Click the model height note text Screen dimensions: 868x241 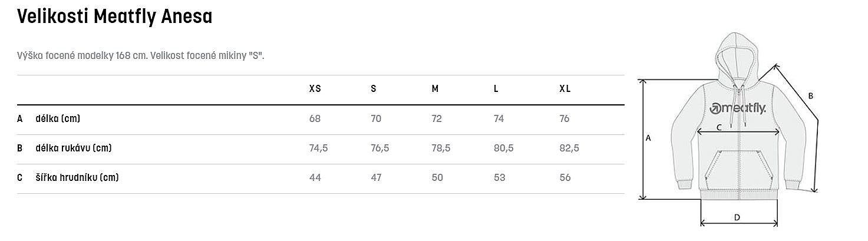[141, 56]
